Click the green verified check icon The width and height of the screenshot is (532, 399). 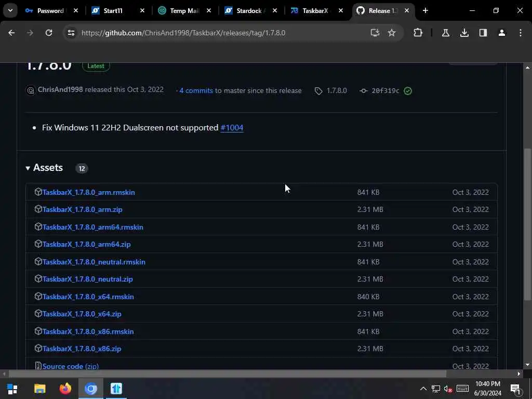[x=408, y=90]
